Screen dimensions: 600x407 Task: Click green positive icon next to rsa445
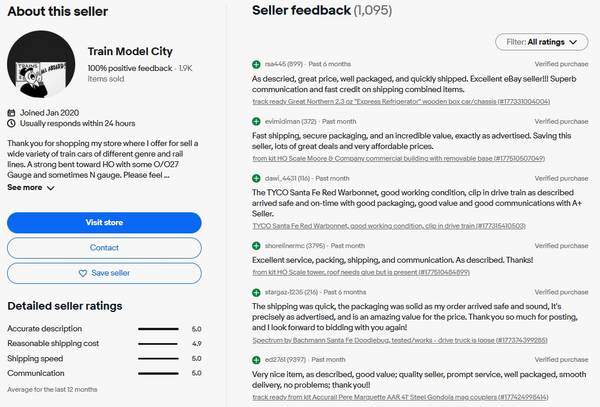(x=257, y=64)
